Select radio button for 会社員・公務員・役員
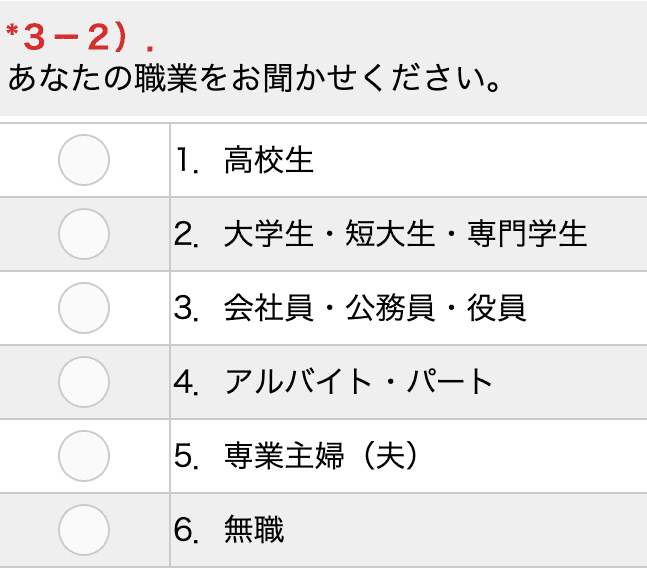This screenshot has height=570, width=647. pyautogui.click(x=84, y=308)
